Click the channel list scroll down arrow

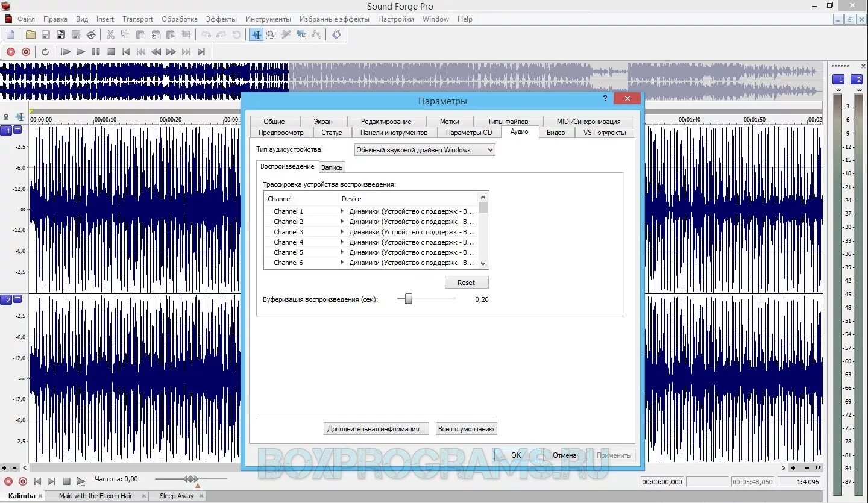(x=483, y=263)
